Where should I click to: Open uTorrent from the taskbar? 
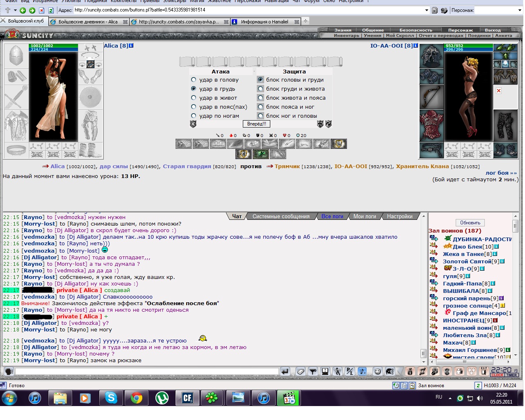pos(162,398)
